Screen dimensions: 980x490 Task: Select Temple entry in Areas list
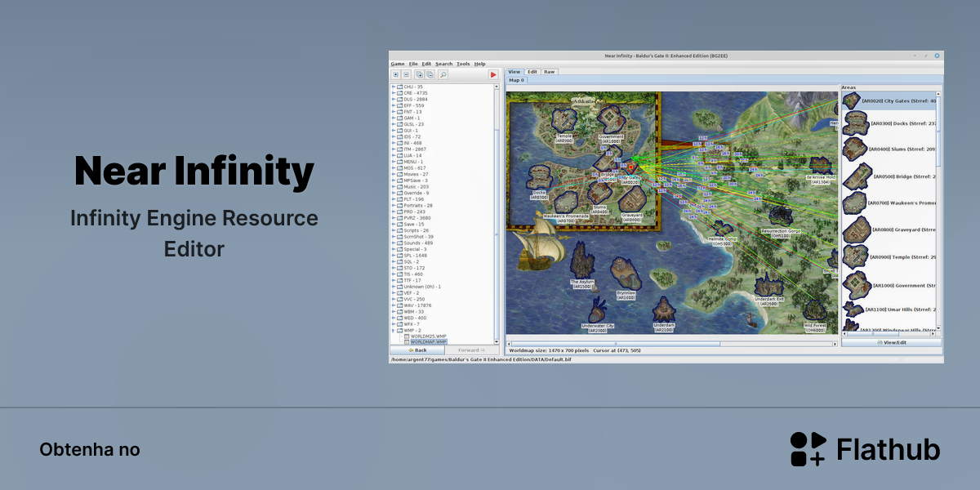(x=889, y=257)
